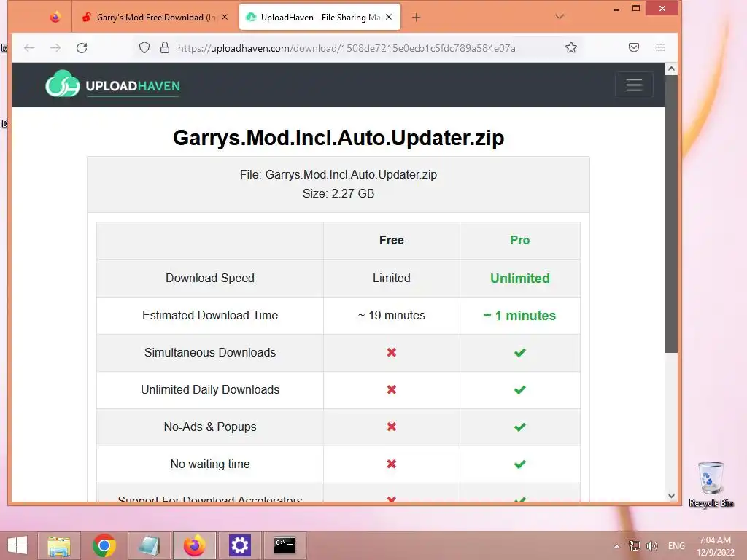747x560 pixels.
Task: Launch Google Chrome from the taskbar
Action: click(104, 545)
